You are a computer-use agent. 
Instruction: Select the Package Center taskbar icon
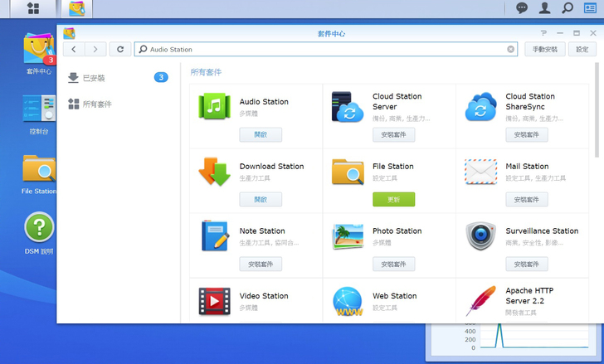coord(76,8)
